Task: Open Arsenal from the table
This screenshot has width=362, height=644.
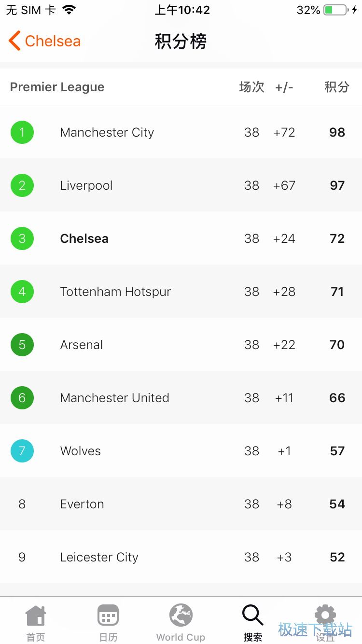Action: (x=181, y=345)
